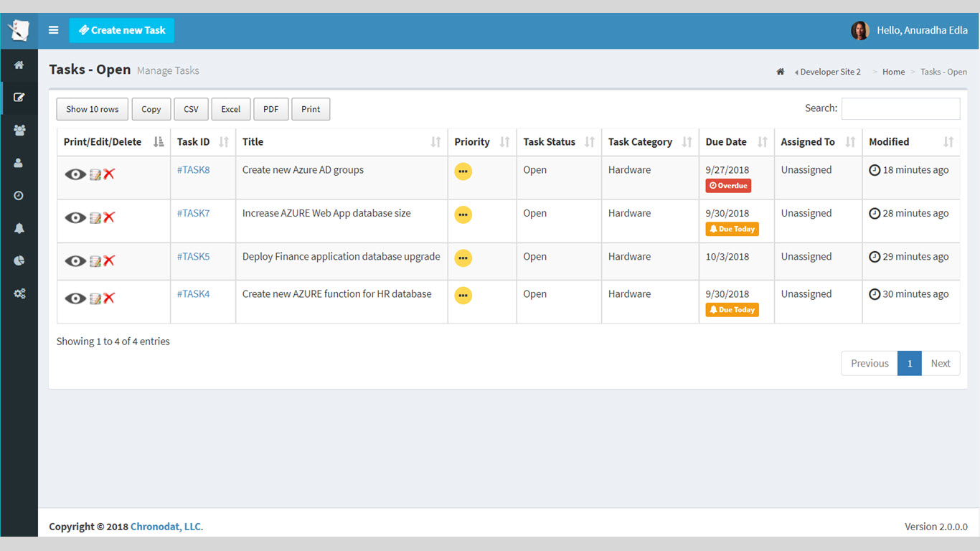Delete task #TASK4 with the red X
Screen dimensions: 980x551
pos(109,298)
